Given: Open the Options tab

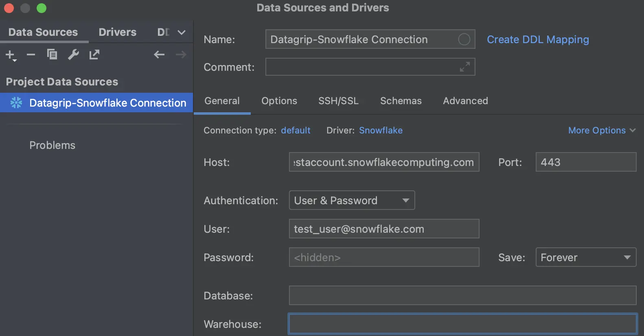Looking at the screenshot, I should [279, 101].
